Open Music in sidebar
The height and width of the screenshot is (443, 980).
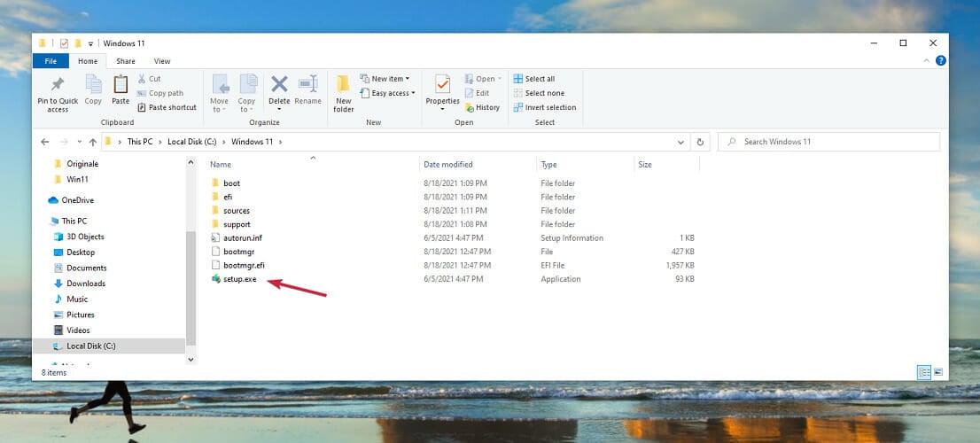pyautogui.click(x=77, y=299)
